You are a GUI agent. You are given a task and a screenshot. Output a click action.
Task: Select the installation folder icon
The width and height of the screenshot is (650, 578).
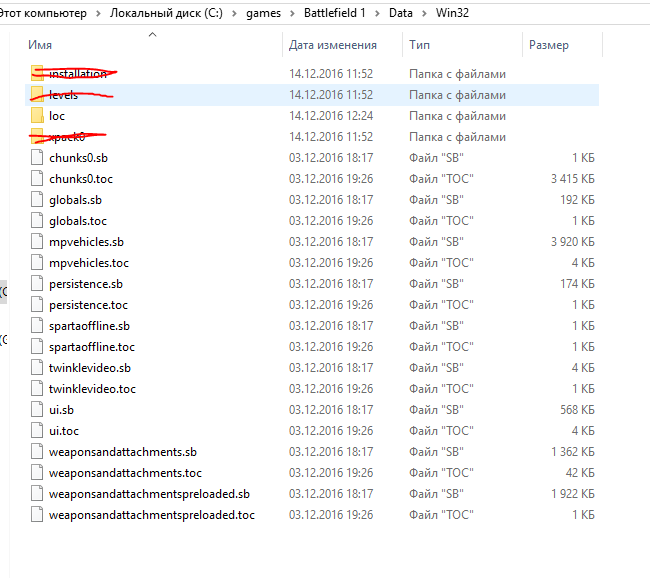pos(37,73)
